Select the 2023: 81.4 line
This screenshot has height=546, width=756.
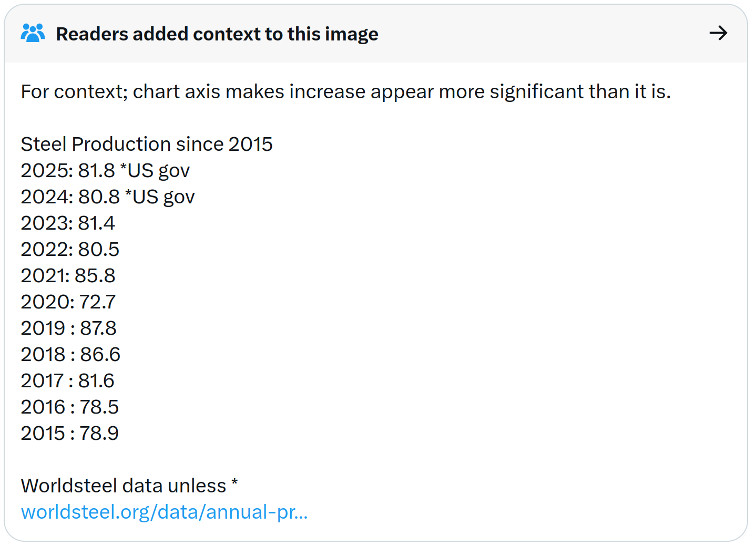tap(68, 223)
